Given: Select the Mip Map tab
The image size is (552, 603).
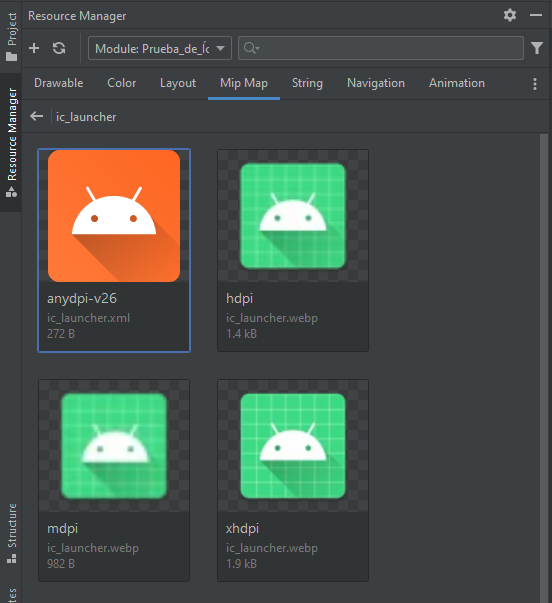Looking at the screenshot, I should pos(244,83).
